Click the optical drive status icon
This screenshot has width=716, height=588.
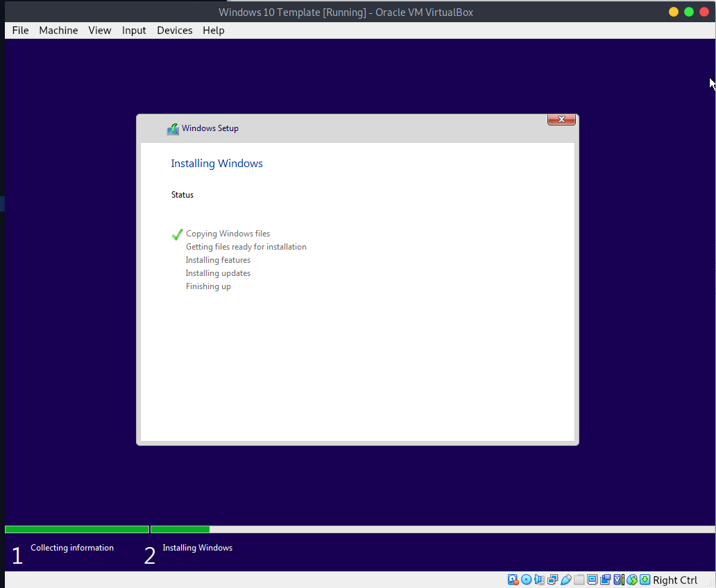526,580
